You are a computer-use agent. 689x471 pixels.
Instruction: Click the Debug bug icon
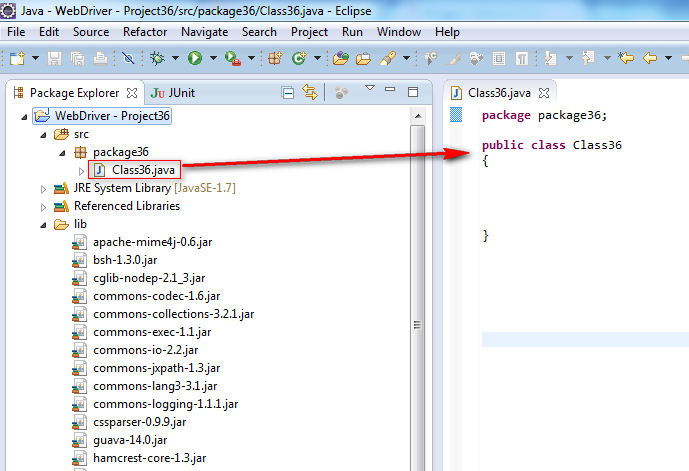(157, 58)
